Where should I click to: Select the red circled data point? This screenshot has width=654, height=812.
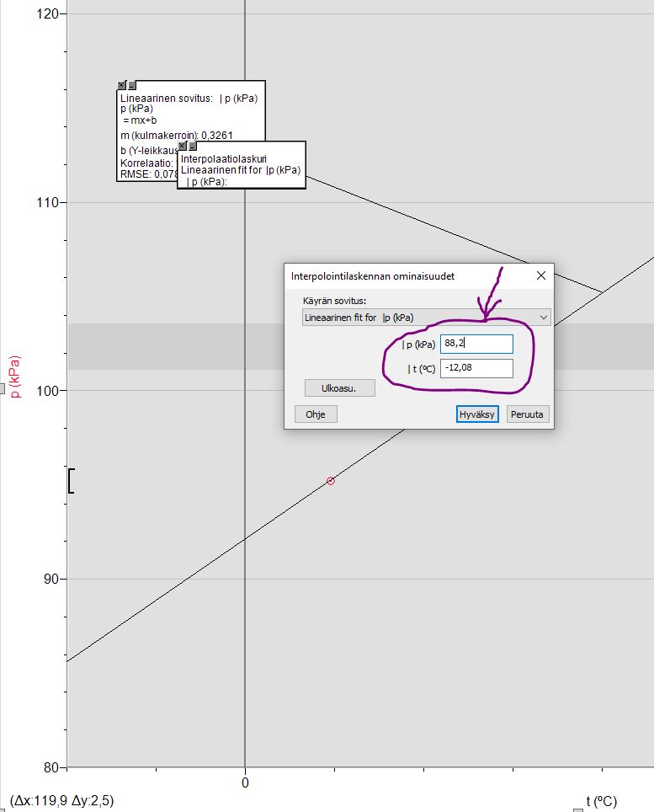point(331,481)
